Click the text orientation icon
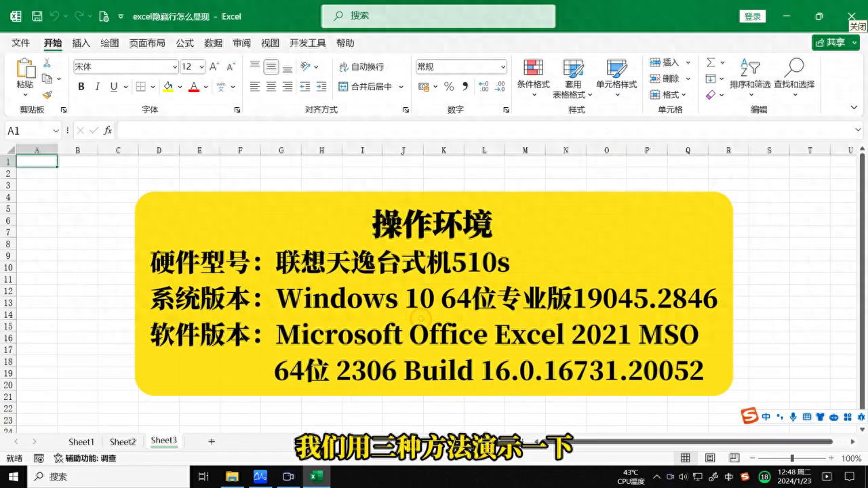 click(x=306, y=66)
